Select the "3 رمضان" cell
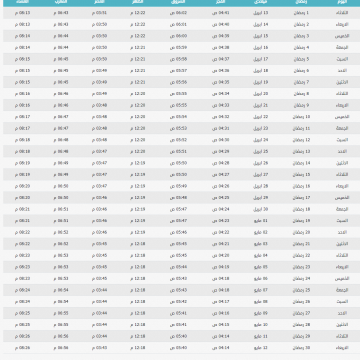The image size is (360, 360). [x=301, y=36]
